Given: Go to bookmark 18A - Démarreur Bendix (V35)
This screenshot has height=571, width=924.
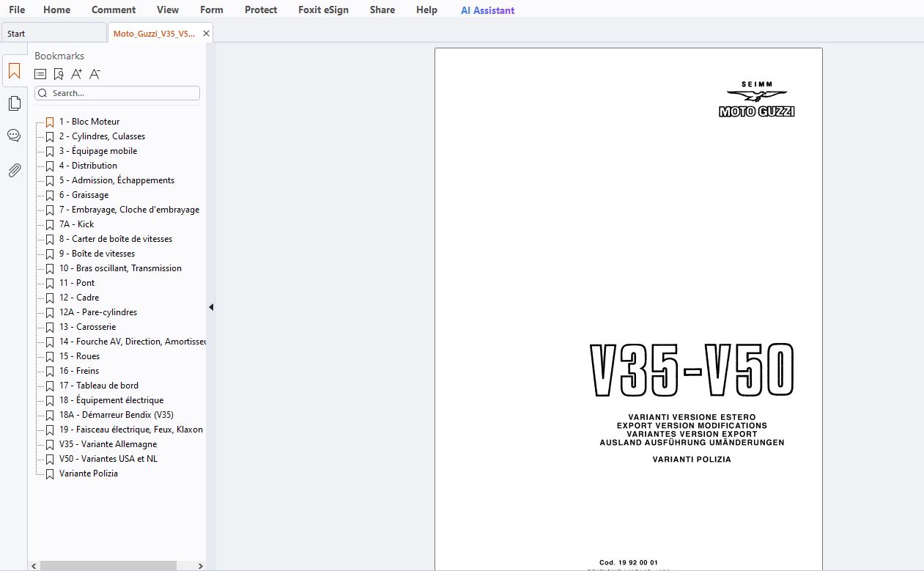Looking at the screenshot, I should 117,415.
